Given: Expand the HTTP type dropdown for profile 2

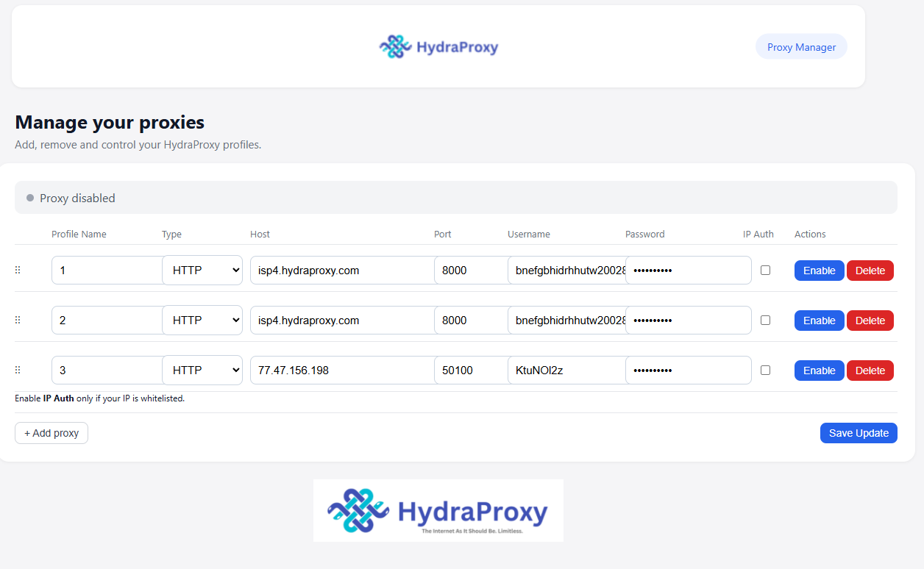Looking at the screenshot, I should [x=202, y=321].
